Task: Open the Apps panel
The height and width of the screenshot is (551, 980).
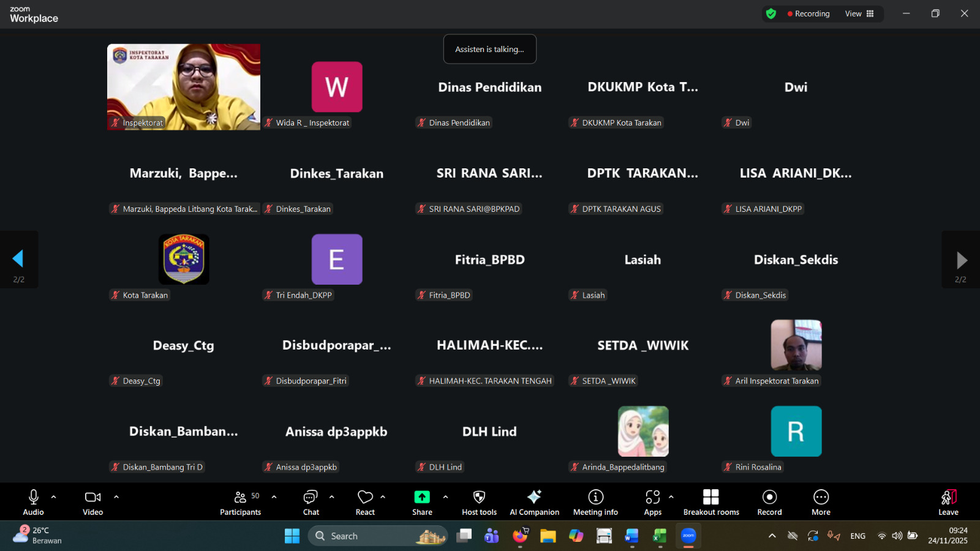Action: (652, 502)
